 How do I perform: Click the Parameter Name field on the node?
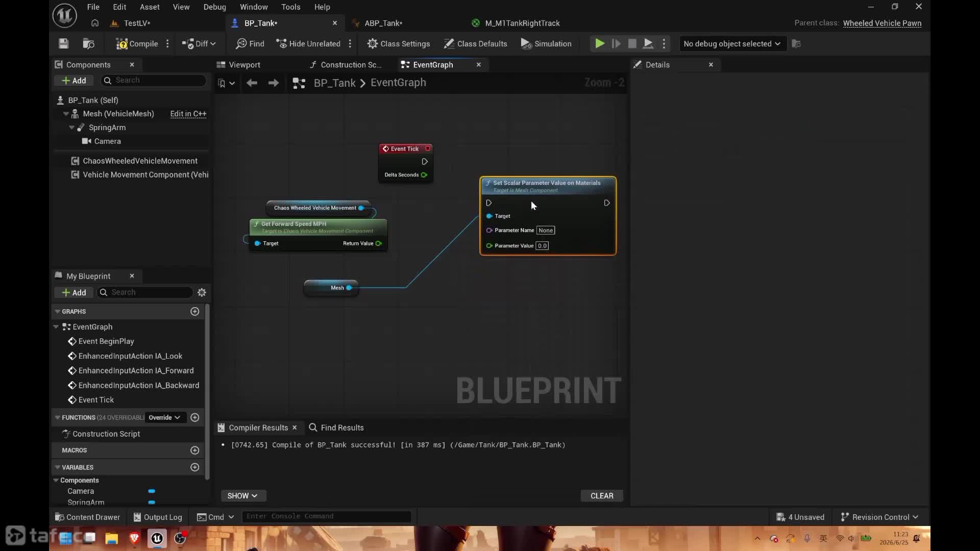tap(546, 230)
